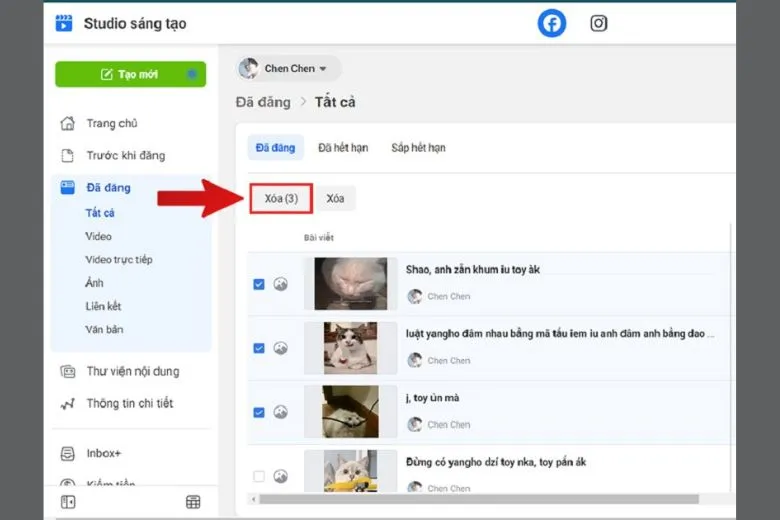Image resolution: width=780 pixels, height=520 pixels.
Task: Select Video in the sidebar
Action: coord(98,236)
